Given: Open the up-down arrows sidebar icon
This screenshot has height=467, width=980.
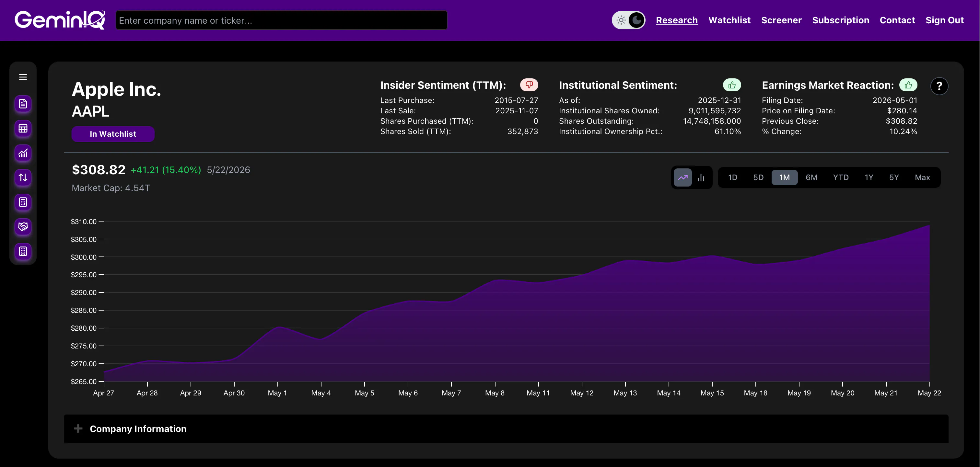Looking at the screenshot, I should [x=23, y=177].
